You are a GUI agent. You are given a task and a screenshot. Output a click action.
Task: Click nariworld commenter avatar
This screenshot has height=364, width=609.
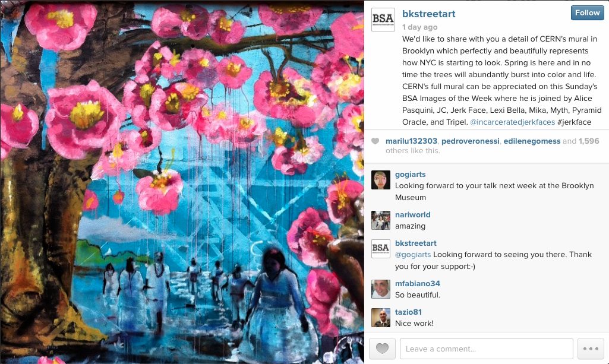[381, 220]
